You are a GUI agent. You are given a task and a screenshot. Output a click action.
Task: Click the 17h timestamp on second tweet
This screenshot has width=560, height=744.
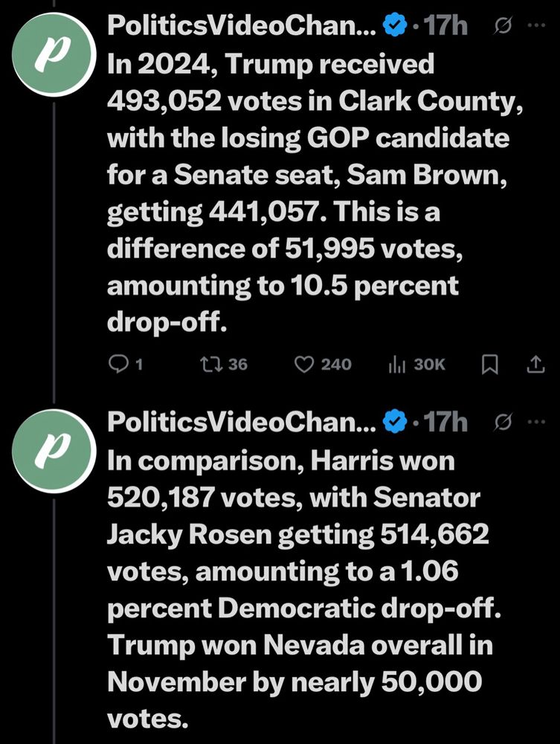(x=443, y=422)
